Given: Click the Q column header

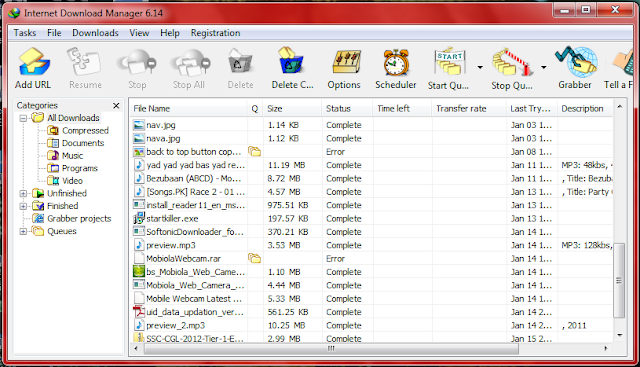Looking at the screenshot, I should [255, 109].
